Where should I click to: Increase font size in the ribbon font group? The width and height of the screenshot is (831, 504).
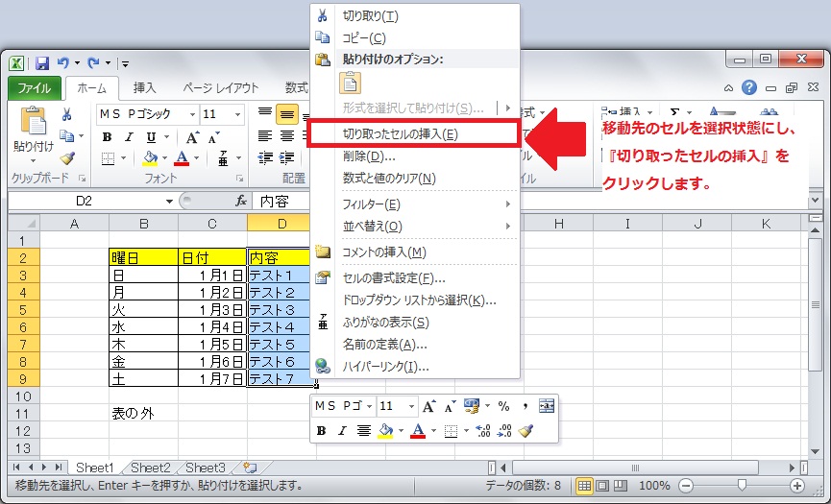coord(192,137)
